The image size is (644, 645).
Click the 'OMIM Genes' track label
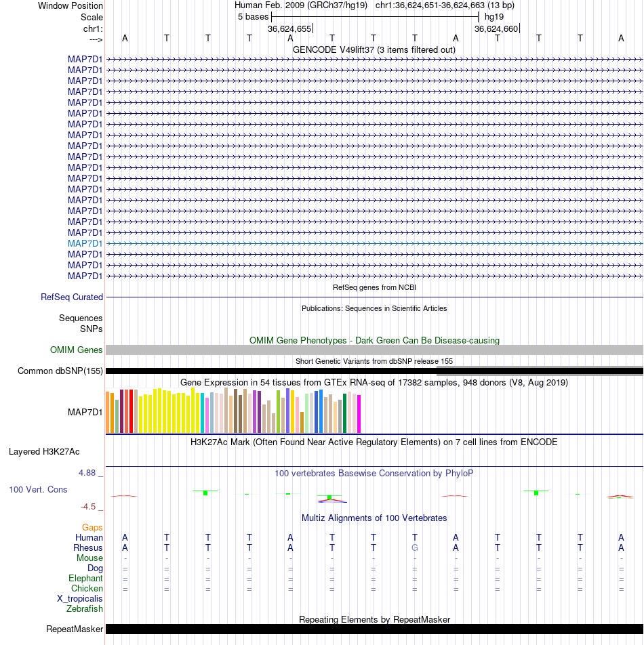tap(76, 350)
